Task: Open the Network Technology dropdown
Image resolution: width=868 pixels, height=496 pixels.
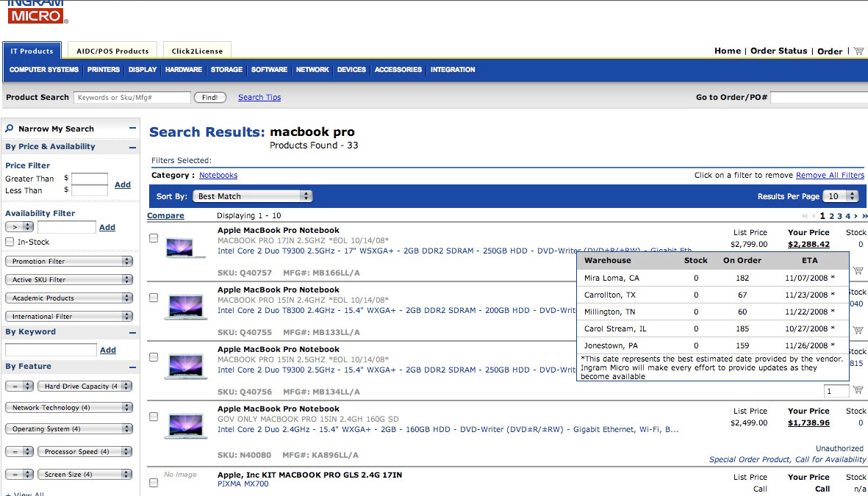Action: [69, 407]
